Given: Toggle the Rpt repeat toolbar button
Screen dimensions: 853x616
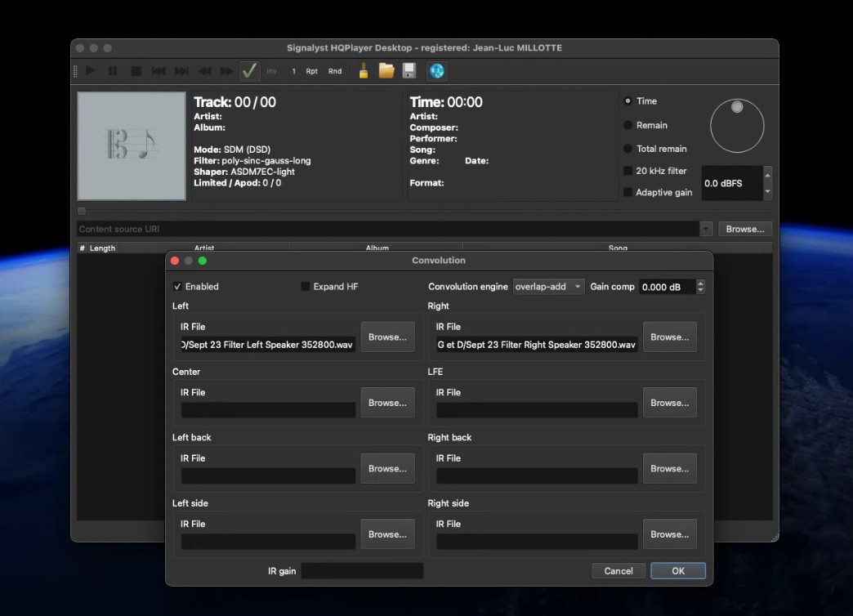Looking at the screenshot, I should coord(312,71).
